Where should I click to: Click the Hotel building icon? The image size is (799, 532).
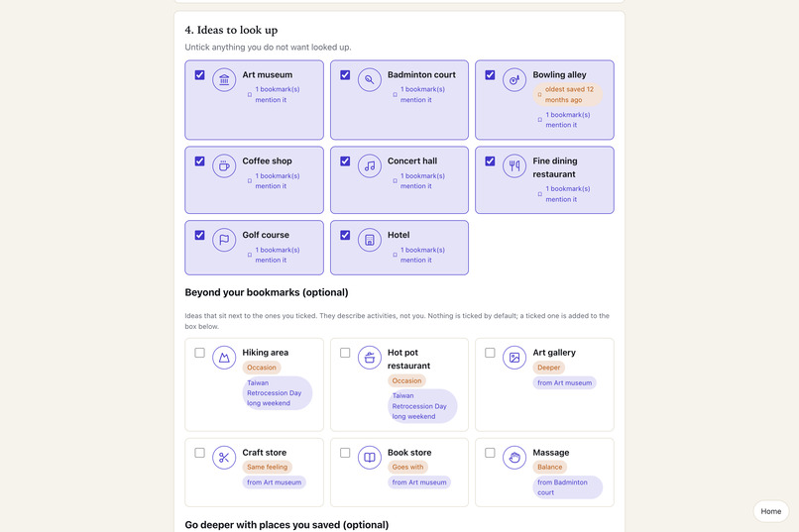pos(370,240)
